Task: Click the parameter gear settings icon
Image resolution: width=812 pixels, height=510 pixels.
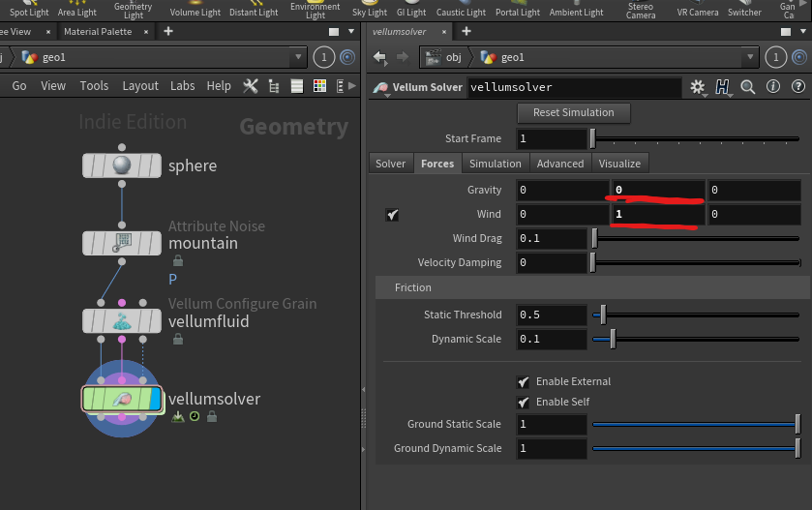Action: (x=698, y=87)
